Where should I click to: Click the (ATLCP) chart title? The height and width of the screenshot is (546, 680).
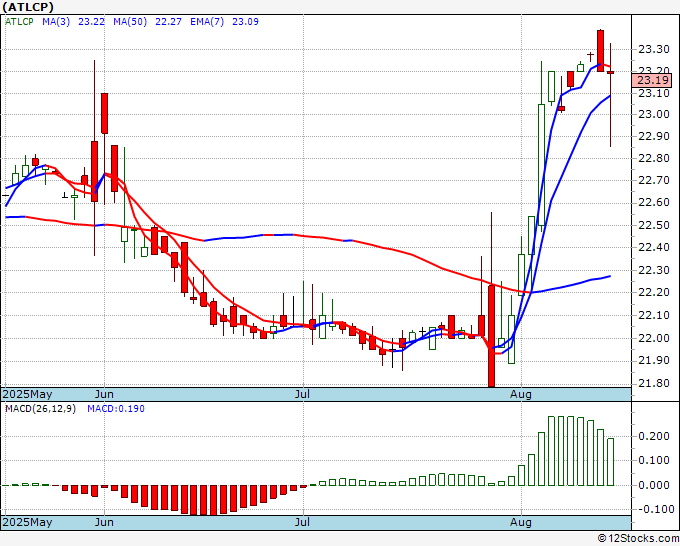[28, 7]
